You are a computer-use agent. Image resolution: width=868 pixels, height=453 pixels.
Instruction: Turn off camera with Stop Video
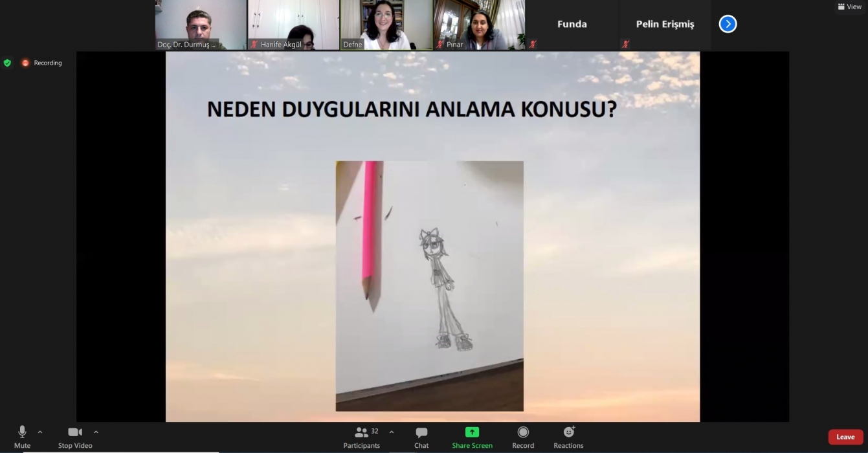(x=75, y=437)
